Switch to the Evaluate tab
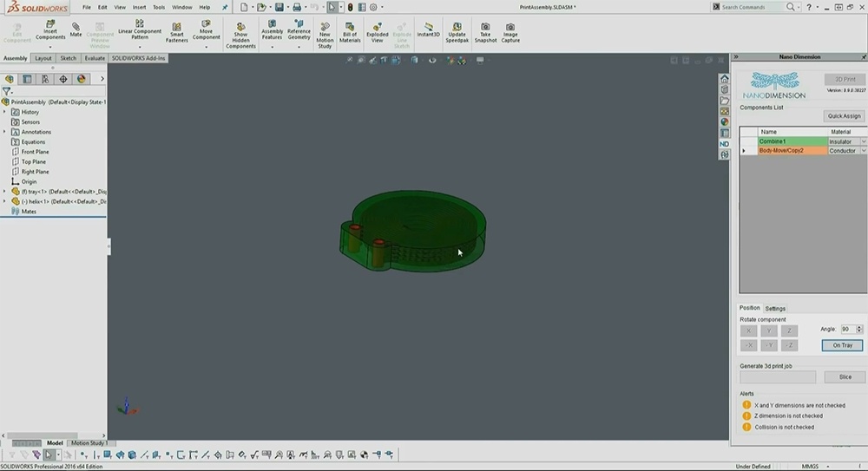 point(95,58)
